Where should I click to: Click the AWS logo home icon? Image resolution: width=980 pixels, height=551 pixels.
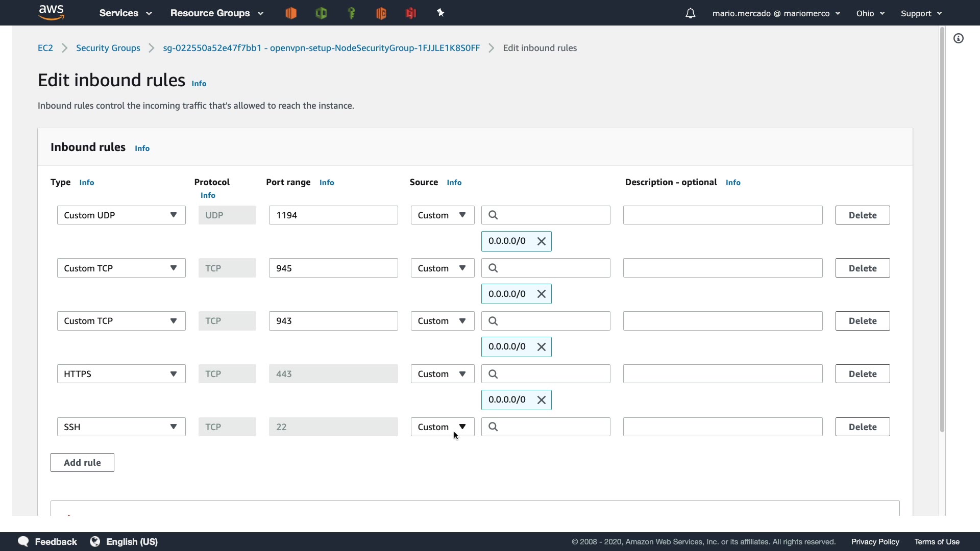tap(52, 12)
